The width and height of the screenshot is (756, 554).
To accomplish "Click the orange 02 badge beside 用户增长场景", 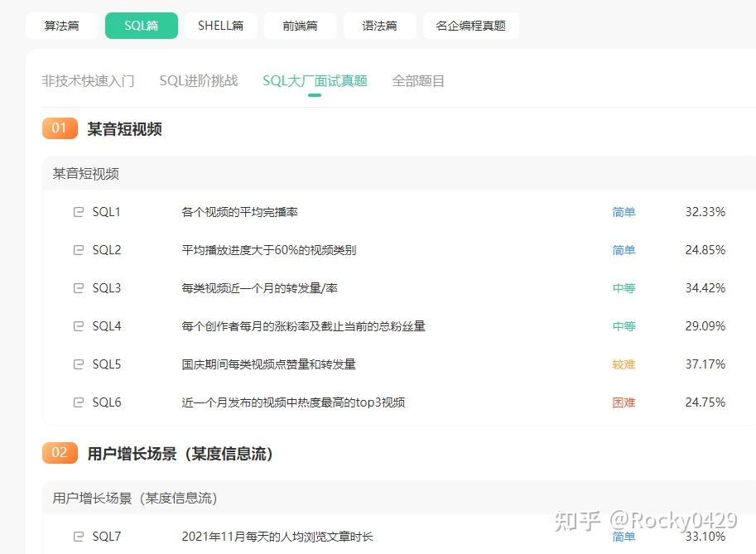I will 59,453.
